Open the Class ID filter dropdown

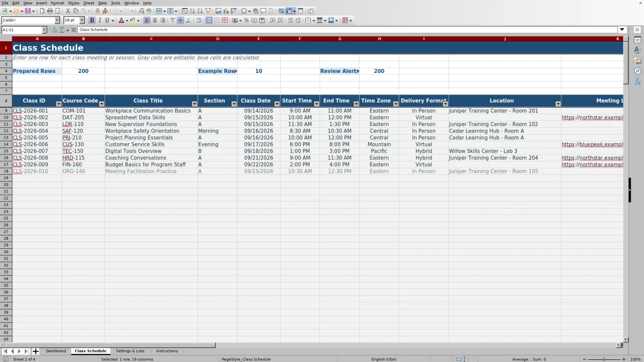click(x=58, y=104)
